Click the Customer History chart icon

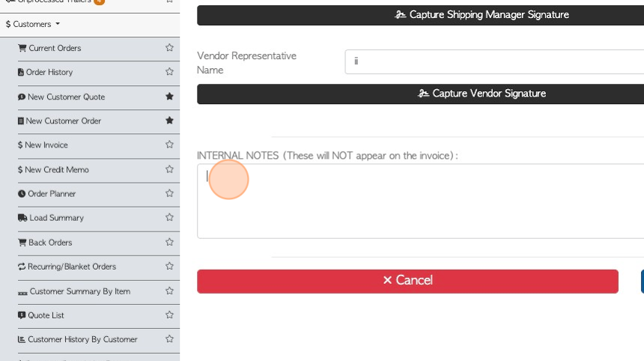tap(22, 339)
